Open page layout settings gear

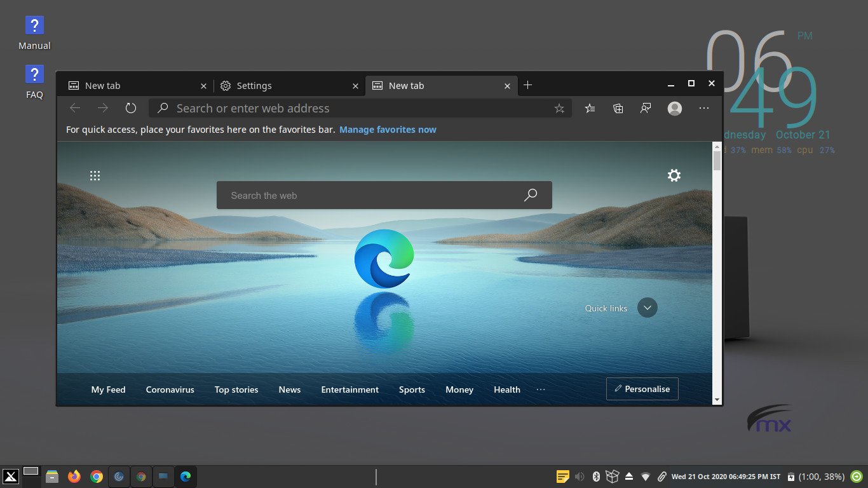tap(674, 175)
